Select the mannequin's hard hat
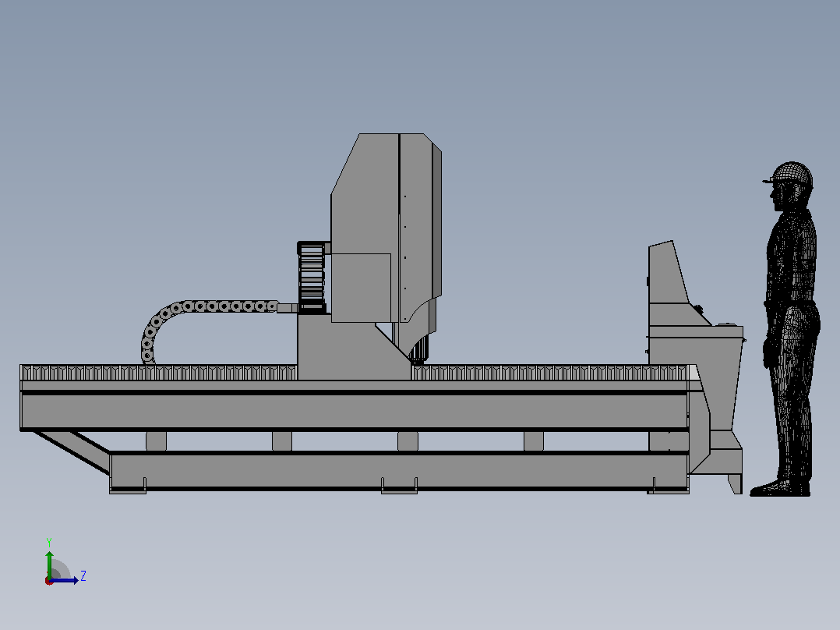 [x=789, y=174]
